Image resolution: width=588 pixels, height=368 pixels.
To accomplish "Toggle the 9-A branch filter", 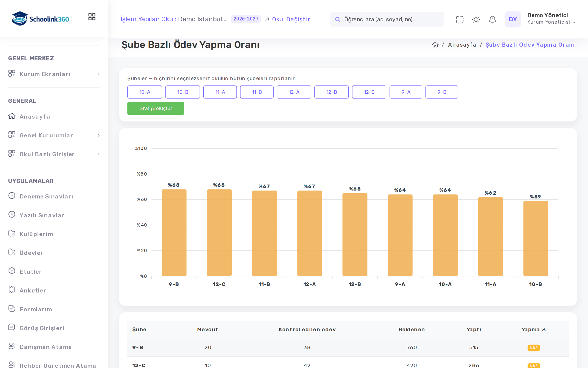I will (x=406, y=92).
